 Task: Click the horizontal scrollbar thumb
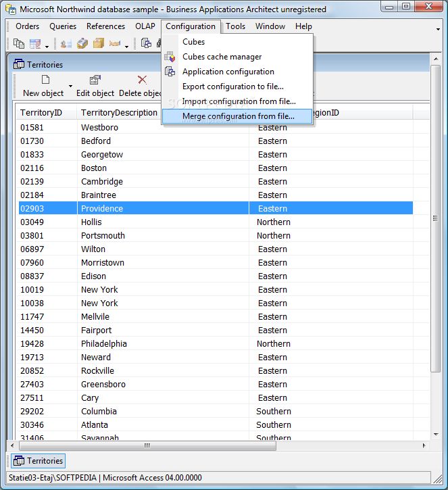coord(147,445)
